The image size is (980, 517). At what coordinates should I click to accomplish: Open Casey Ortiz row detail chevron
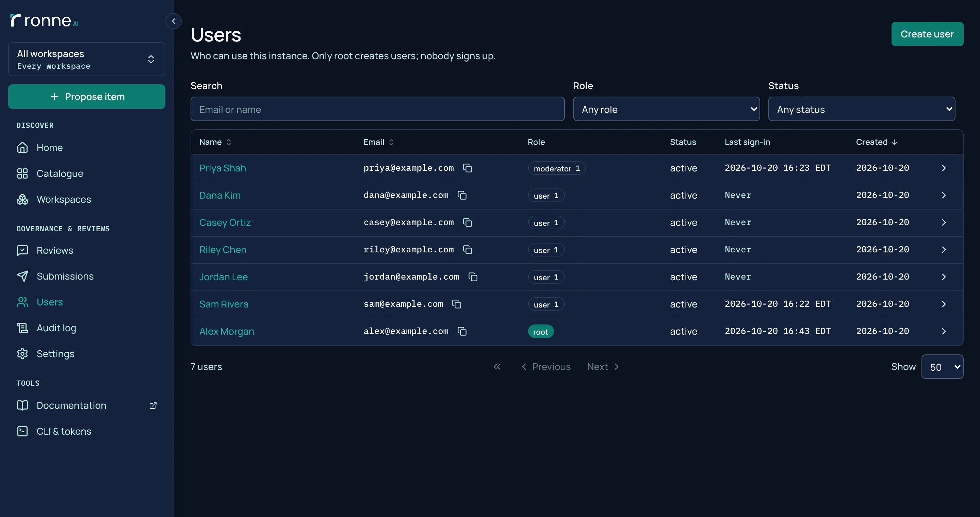944,222
